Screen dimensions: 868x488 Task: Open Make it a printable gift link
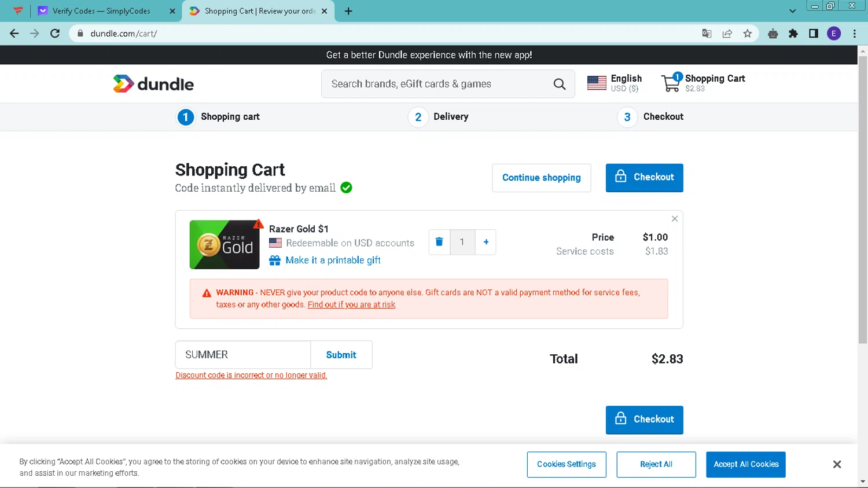tap(333, 260)
